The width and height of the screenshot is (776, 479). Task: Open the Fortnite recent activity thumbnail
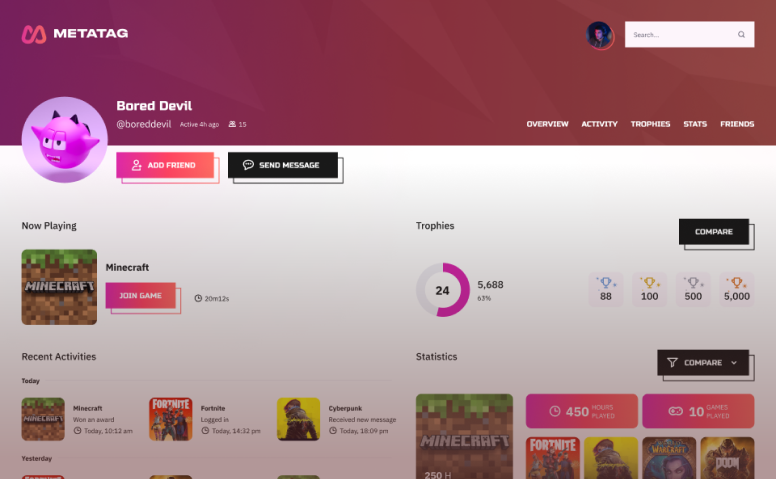pos(171,419)
